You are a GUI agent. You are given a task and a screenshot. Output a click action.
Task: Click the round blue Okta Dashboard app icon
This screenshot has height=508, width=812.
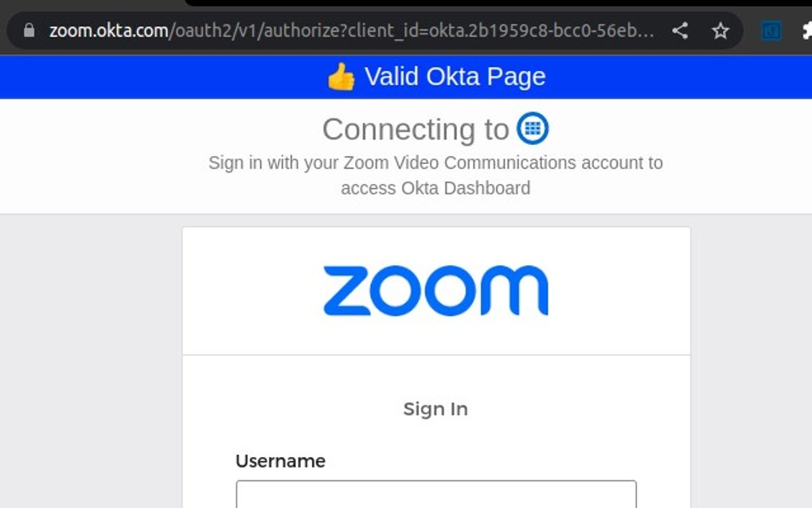[533, 128]
